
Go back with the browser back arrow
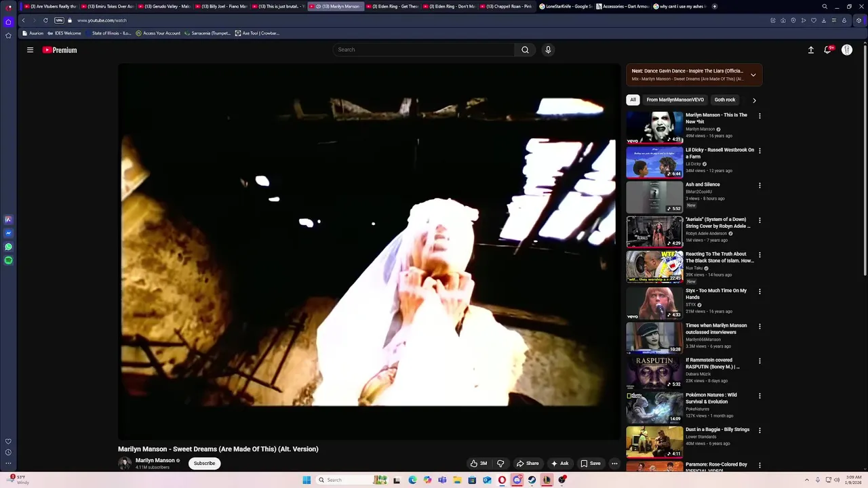coord(23,20)
